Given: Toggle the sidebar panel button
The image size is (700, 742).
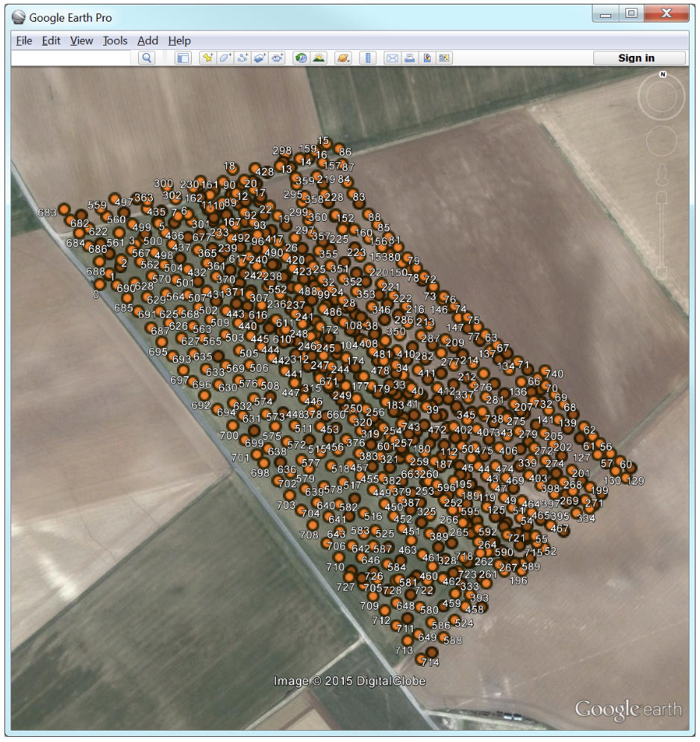Looking at the screenshot, I should 183,58.
